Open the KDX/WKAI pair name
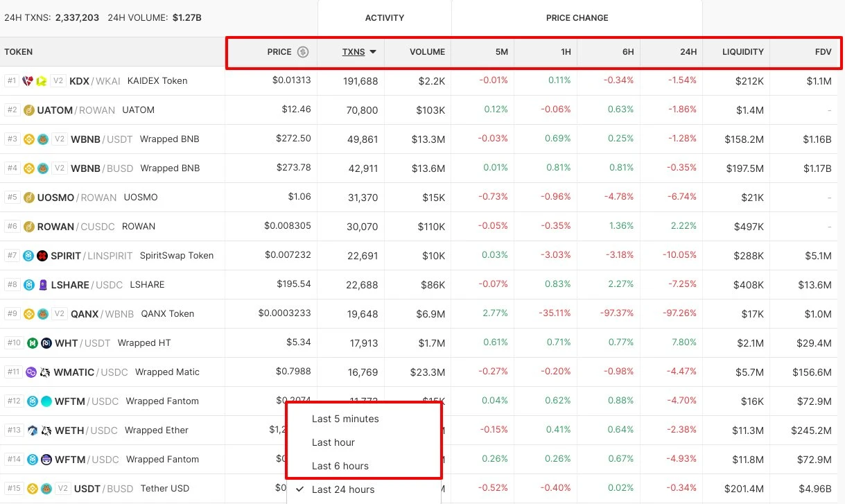Screen dimensions: 845x504 tap(95, 81)
